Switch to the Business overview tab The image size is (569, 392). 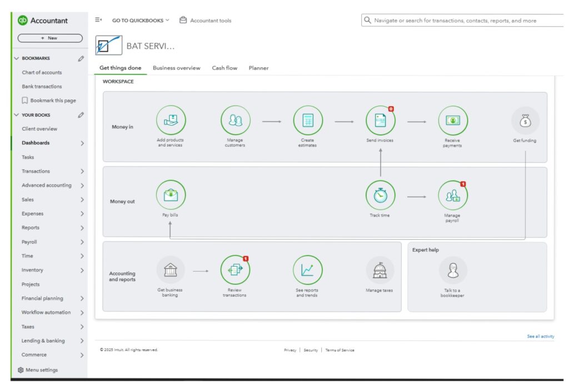176,68
